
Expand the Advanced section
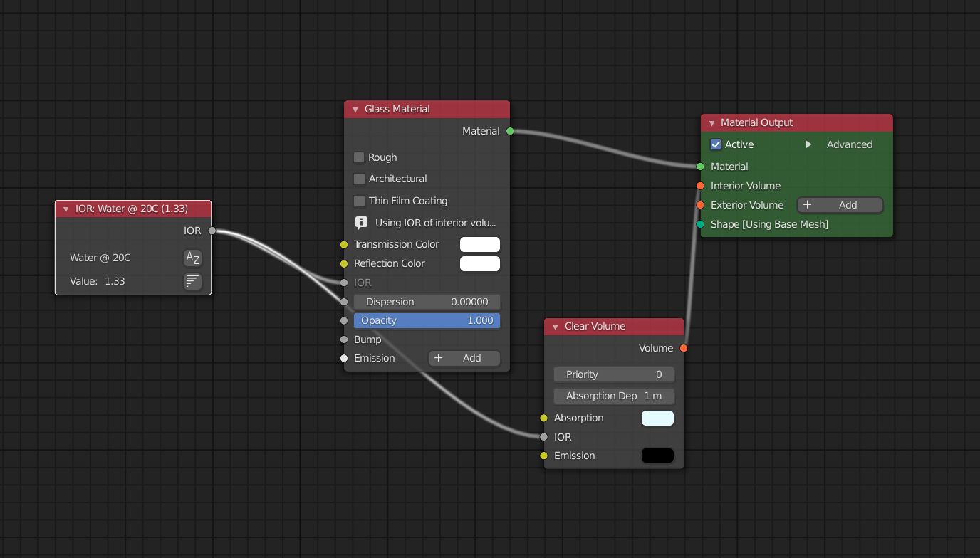coord(808,144)
